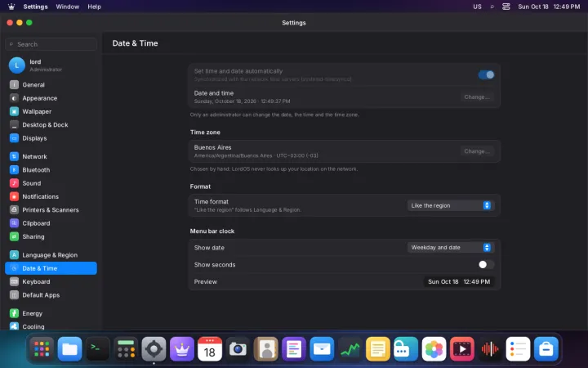Screen dimensions: 588x368
Task: Open the Photos app from the dock
Action: point(434,349)
